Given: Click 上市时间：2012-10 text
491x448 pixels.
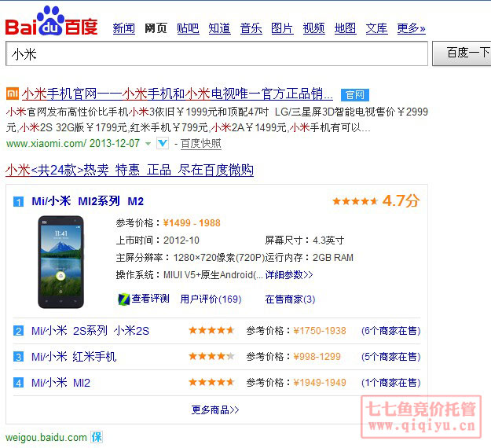Looking at the screenshot, I should [x=157, y=241].
